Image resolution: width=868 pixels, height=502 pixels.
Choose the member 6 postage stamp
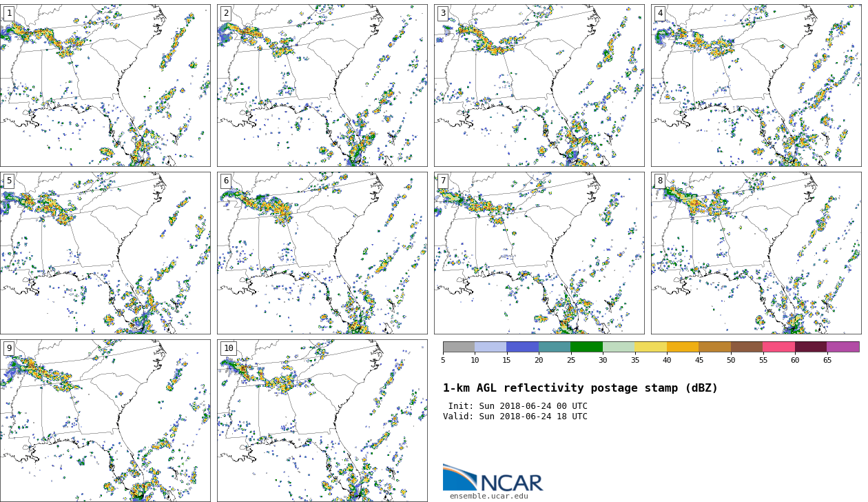pyautogui.click(x=322, y=253)
